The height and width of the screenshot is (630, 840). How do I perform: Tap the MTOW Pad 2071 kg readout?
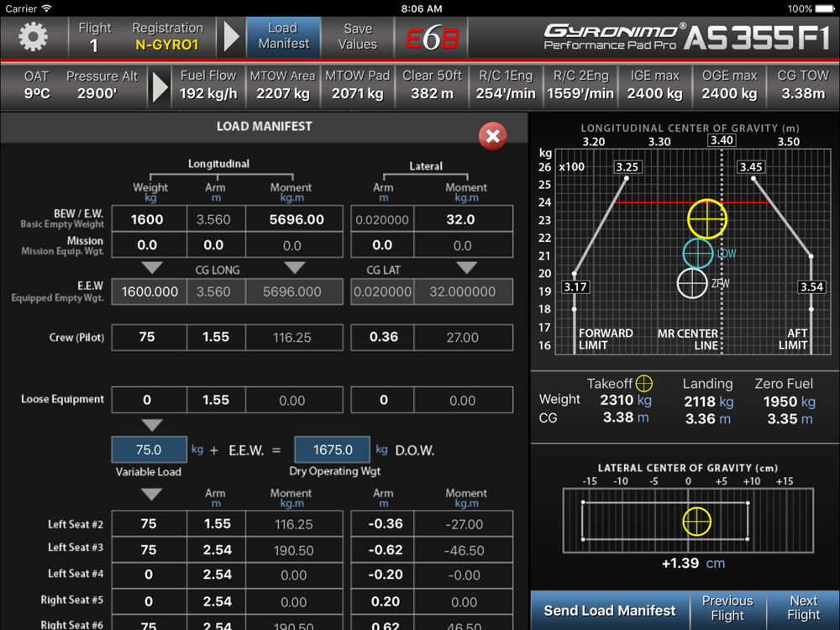(x=357, y=85)
